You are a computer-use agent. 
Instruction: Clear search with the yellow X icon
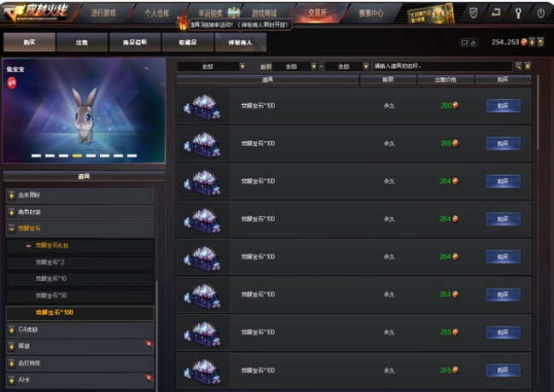point(528,66)
